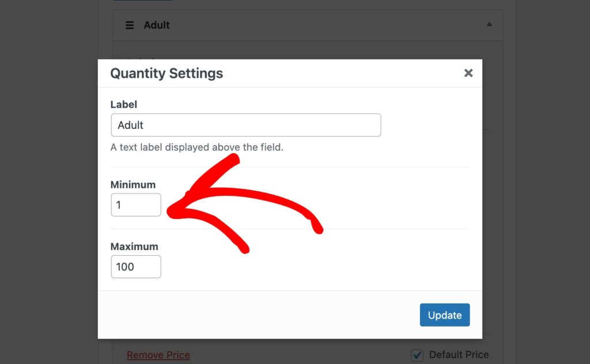
Task: Click the Maximum field label
Action: pos(134,247)
